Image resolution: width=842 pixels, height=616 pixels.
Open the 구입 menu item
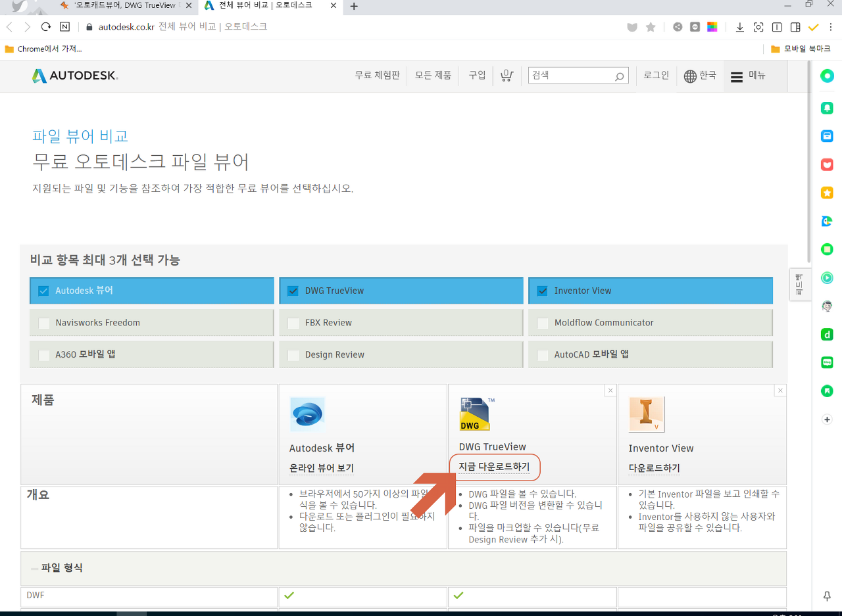click(x=477, y=76)
